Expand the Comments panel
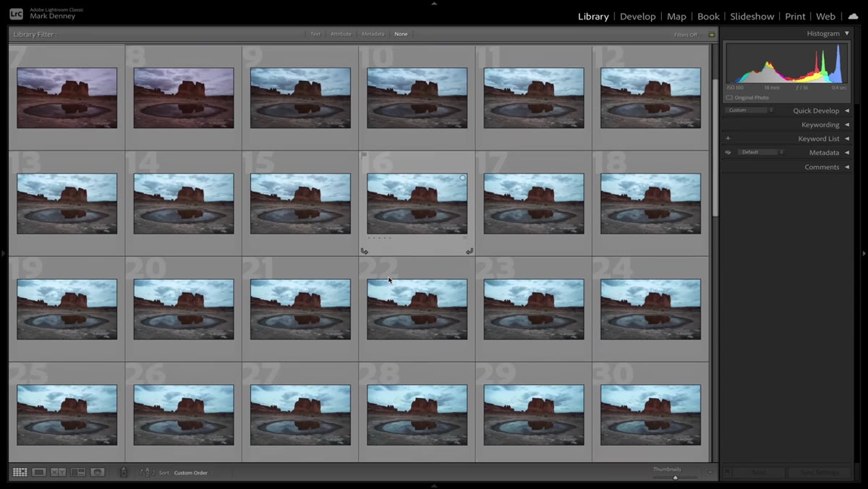 click(x=847, y=167)
